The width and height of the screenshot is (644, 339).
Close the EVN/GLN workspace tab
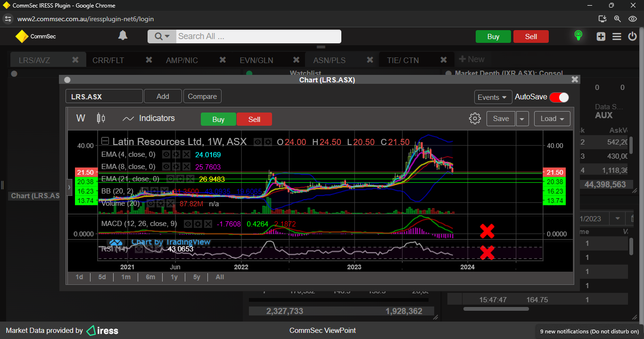[x=296, y=60]
